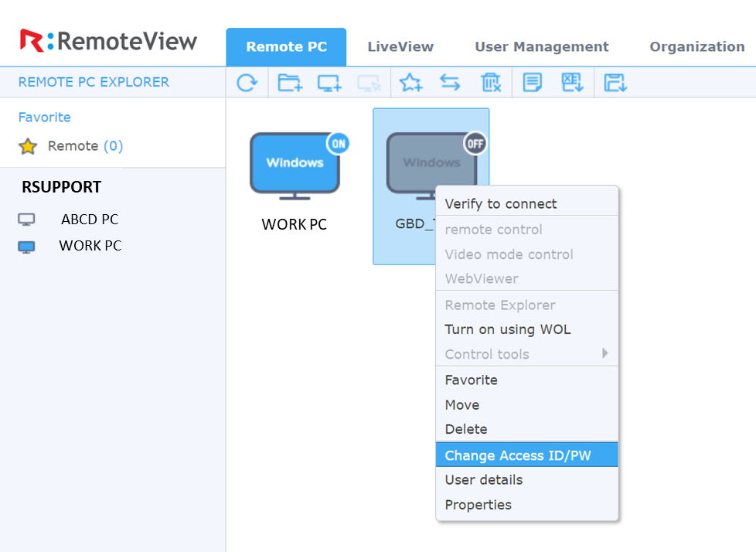The width and height of the screenshot is (756, 552).
Task: Click the save download toolbar icon
Action: 615,83
